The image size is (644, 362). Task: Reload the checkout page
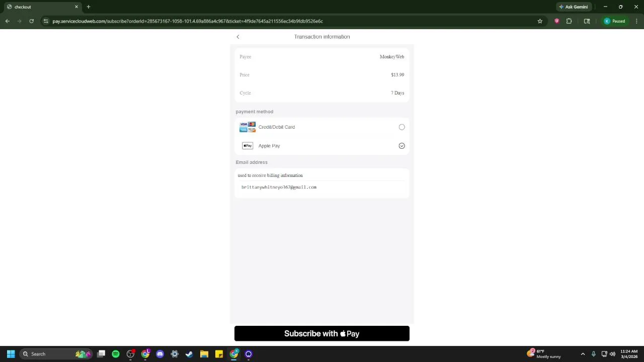pyautogui.click(x=32, y=21)
